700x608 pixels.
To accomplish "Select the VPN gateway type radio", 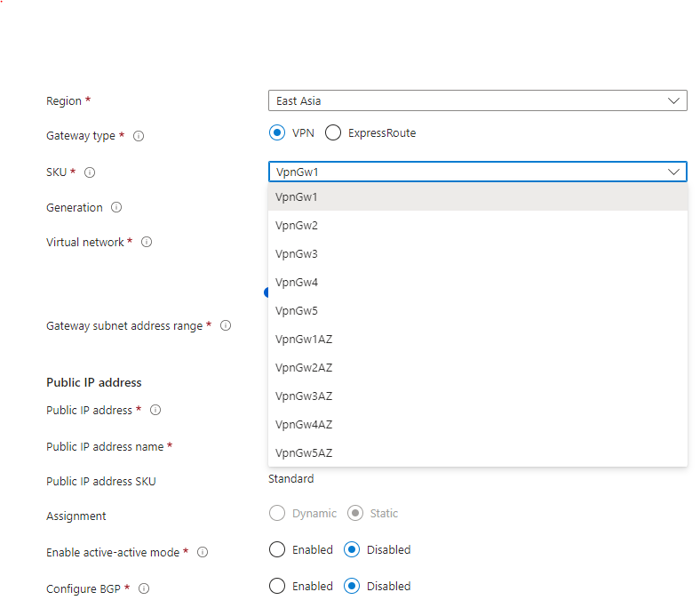I will [x=277, y=133].
